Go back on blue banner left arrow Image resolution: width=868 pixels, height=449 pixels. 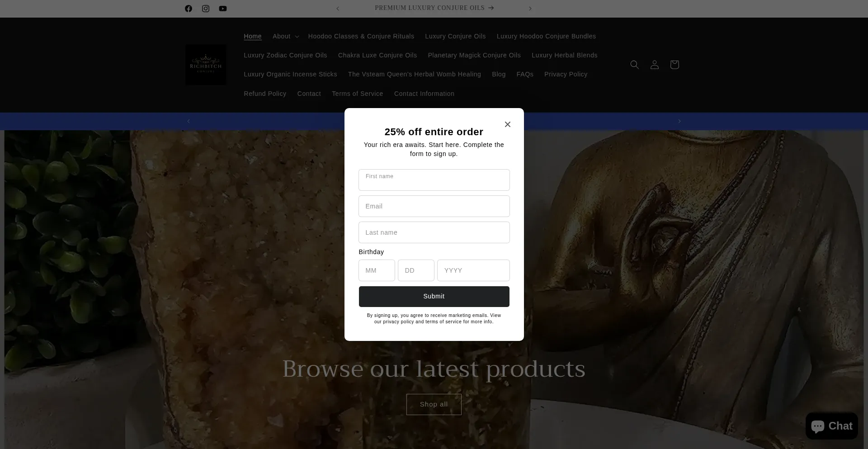(189, 121)
